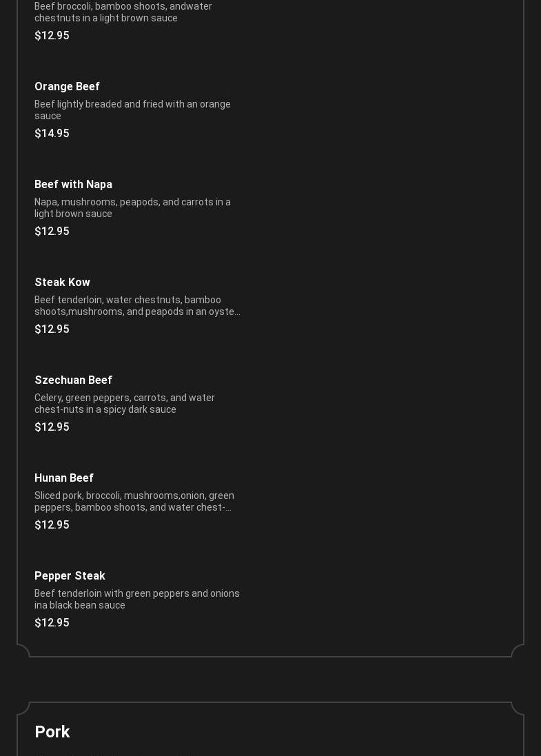Select the Pepper Steak dish
Image resolution: width=541 pixels, height=756 pixels.
pos(70,575)
